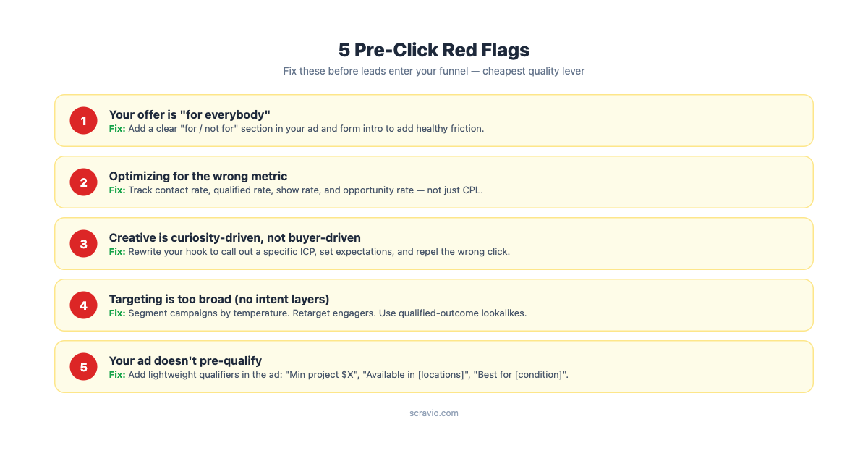This screenshot has width=868, height=456.
Task: Click the "Optimizing for the wrong metric" heading
Action: coord(197,176)
